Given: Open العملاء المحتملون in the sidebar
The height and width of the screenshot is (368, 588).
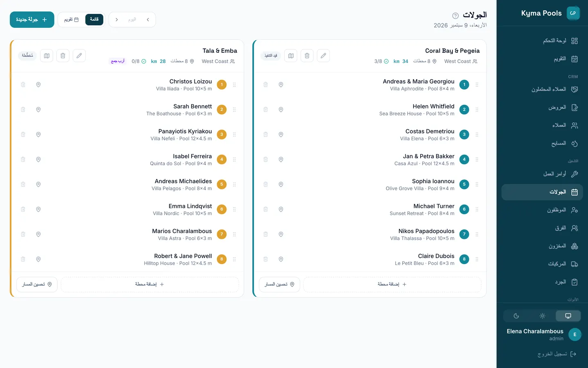Looking at the screenshot, I should (x=542, y=89).
